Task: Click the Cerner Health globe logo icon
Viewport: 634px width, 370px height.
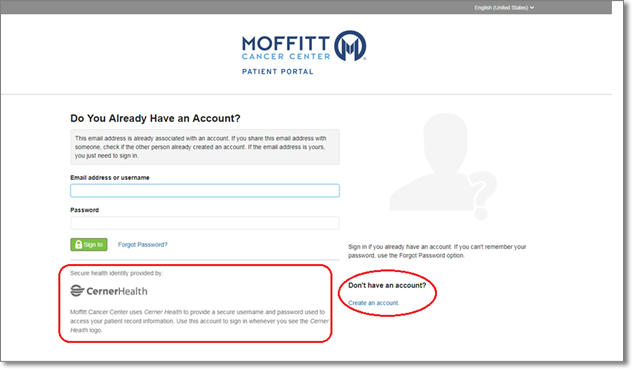Action: pos(77,291)
